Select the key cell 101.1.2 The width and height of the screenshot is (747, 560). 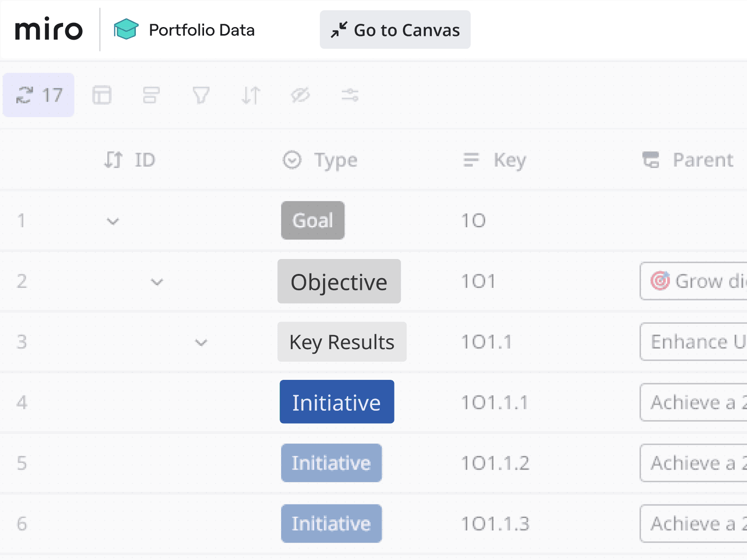coord(495,463)
